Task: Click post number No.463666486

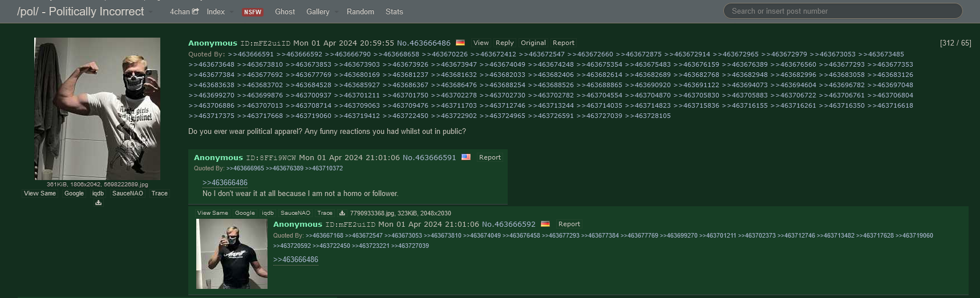Action: pyautogui.click(x=424, y=43)
